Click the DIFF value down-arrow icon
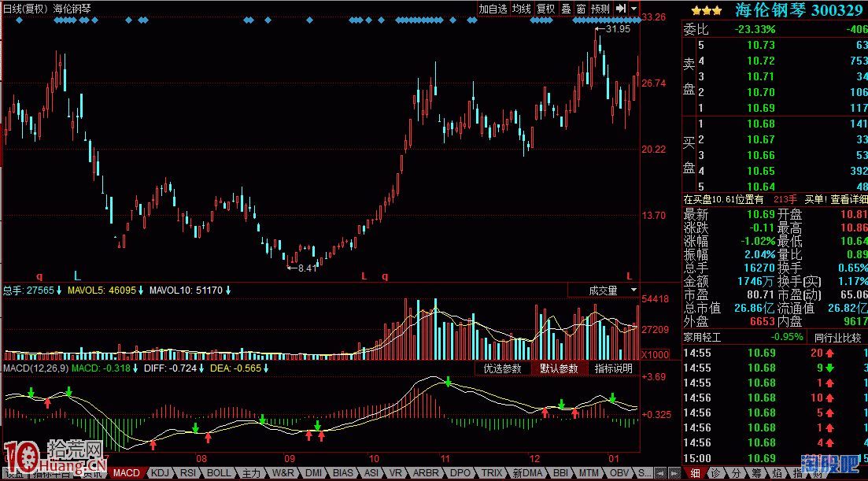868x481 pixels. pos(201,368)
